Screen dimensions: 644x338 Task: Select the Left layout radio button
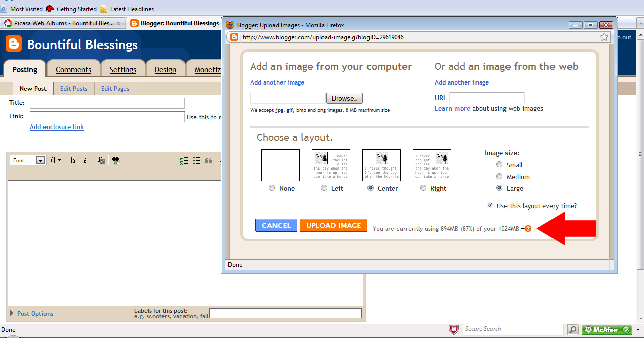point(324,188)
